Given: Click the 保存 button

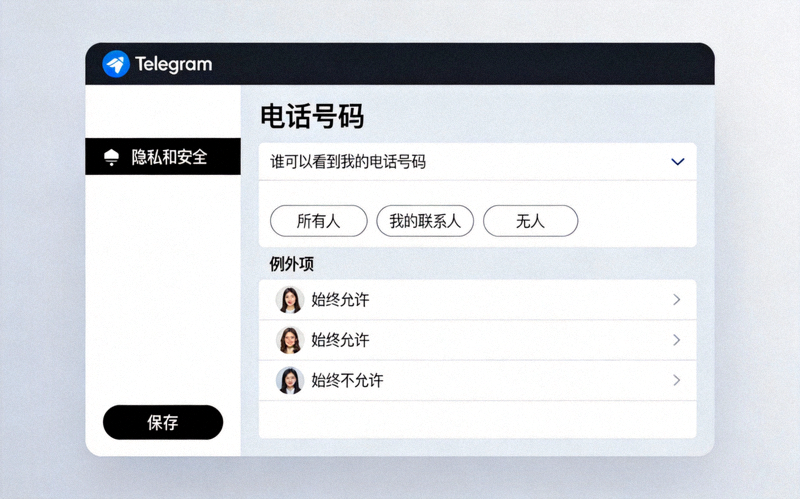Looking at the screenshot, I should (x=163, y=422).
